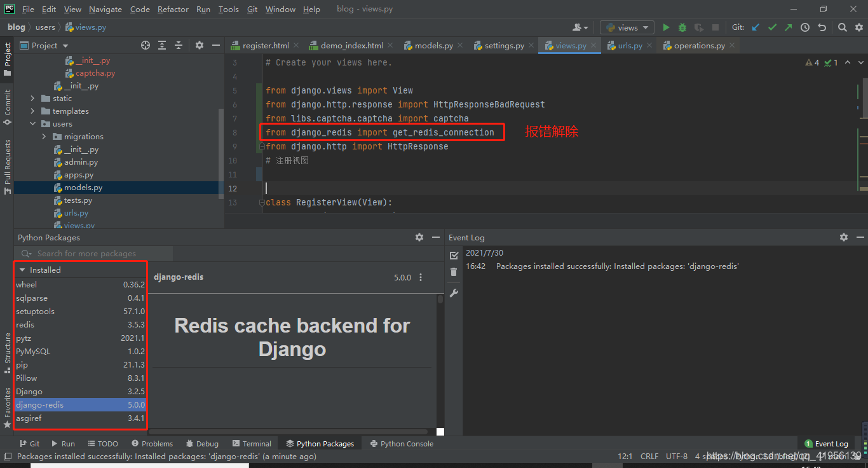The image size is (868, 468).
Task: Select the PyMySQL package row
Action: 80,352
